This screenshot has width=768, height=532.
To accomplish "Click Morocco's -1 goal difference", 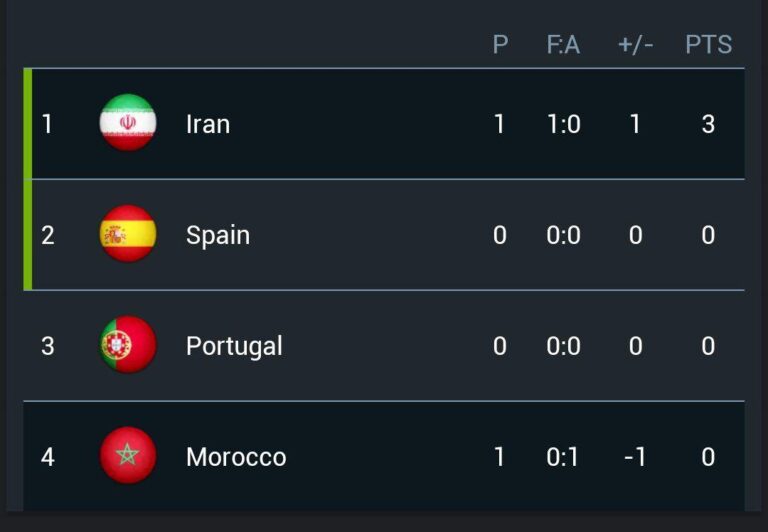I will [634, 457].
